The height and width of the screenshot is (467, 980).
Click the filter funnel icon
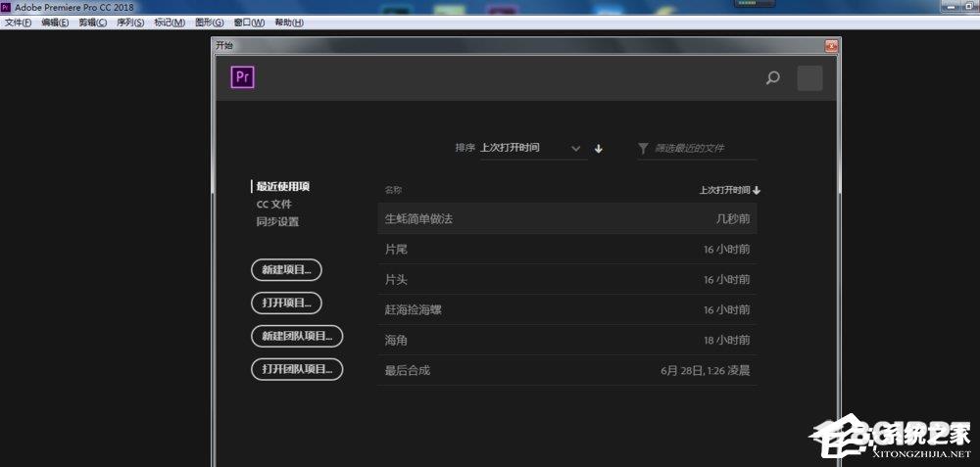643,149
